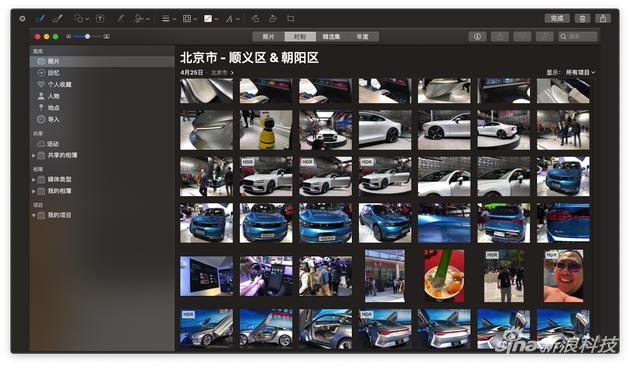Open 导入 imports clock item
This screenshot has width=630, height=366.
click(102, 119)
